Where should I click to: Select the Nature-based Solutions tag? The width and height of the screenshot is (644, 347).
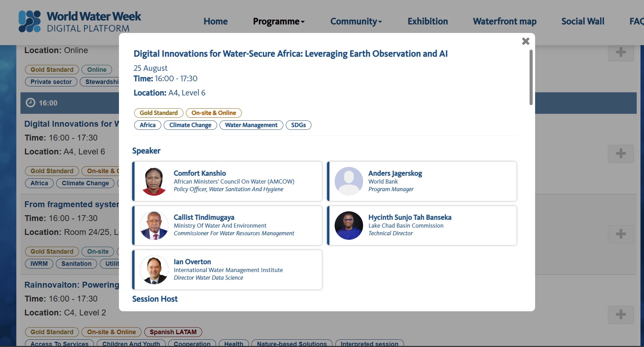click(x=292, y=344)
